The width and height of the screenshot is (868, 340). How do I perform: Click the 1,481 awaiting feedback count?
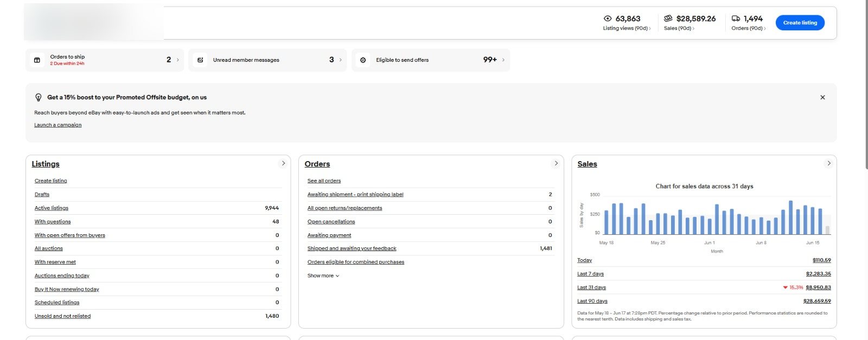(x=546, y=248)
